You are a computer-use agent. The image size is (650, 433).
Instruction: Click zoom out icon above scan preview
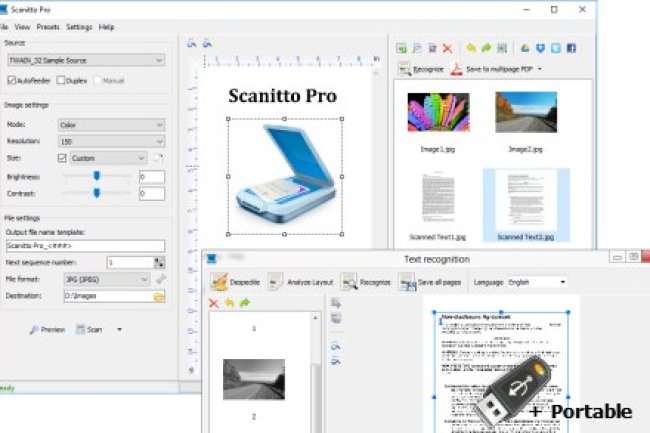[207, 43]
